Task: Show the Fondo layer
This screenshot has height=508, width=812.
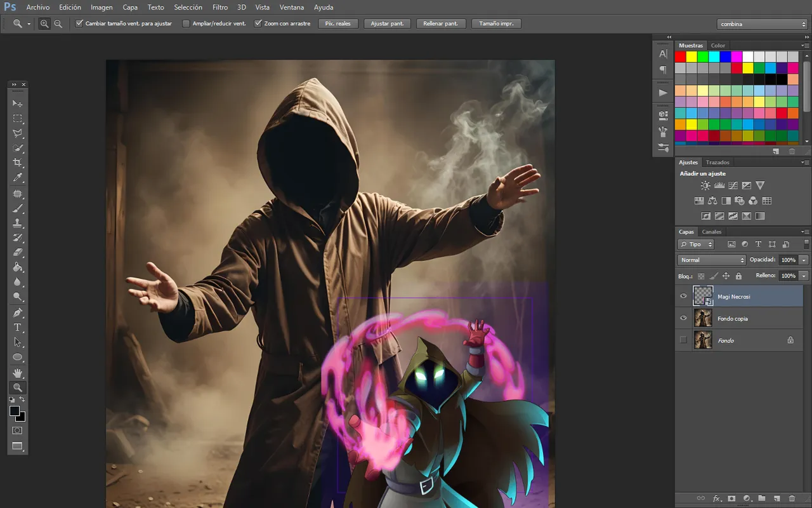Action: pyautogui.click(x=683, y=340)
